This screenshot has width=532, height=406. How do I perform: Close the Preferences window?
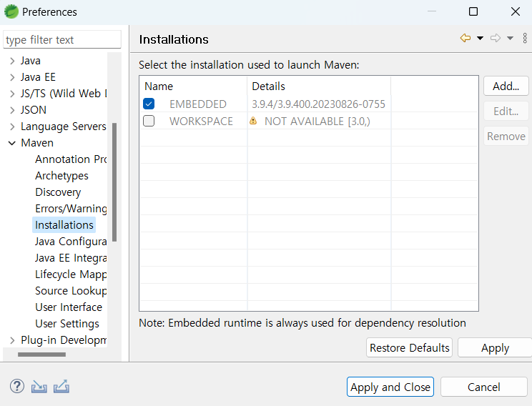point(516,11)
